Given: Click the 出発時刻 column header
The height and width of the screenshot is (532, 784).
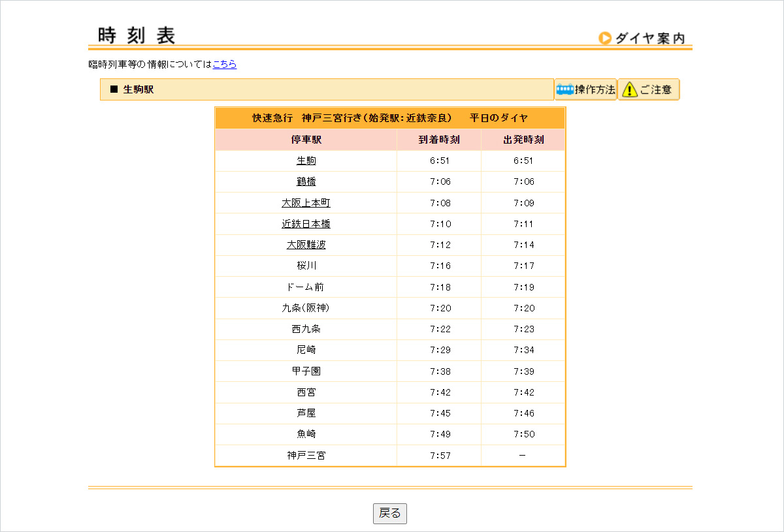Looking at the screenshot, I should point(523,140).
